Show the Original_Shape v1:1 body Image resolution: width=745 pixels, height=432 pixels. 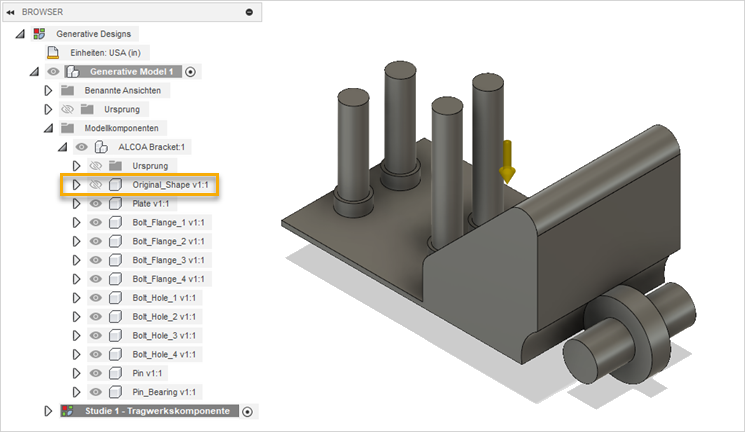[x=96, y=184]
